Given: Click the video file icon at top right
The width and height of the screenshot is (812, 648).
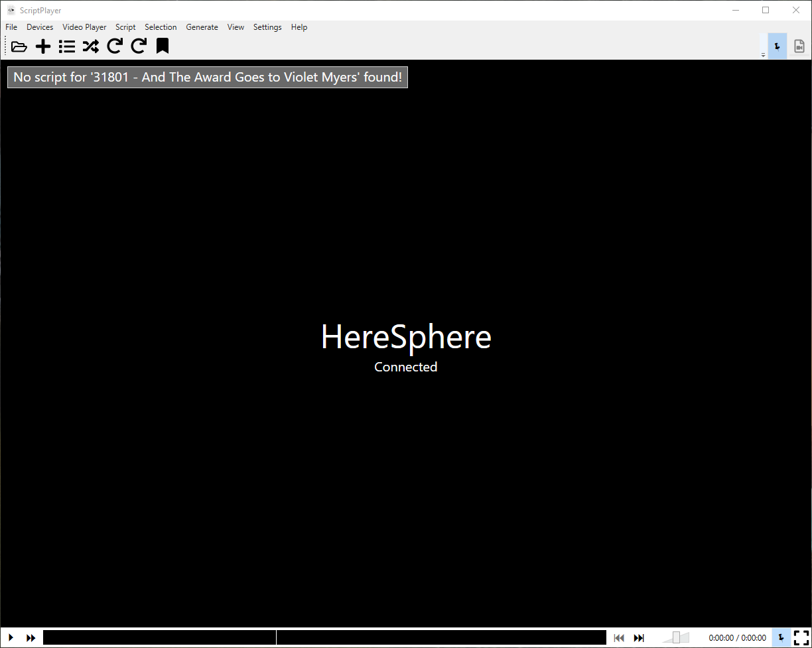Looking at the screenshot, I should (x=799, y=46).
